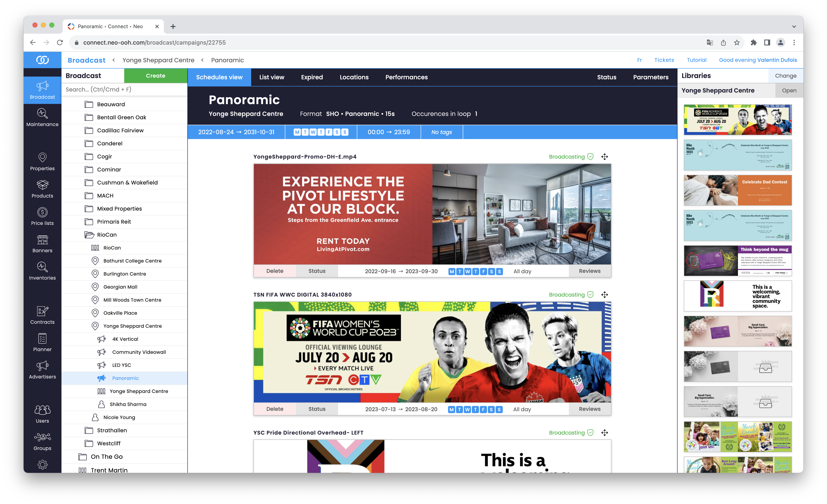Click the green Create button
This screenshot has width=827, height=504.
(155, 76)
